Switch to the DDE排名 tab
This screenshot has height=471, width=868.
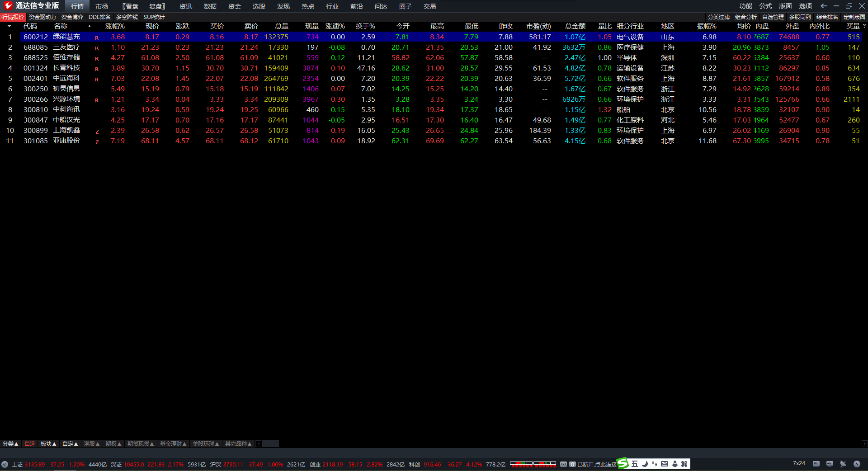tap(99, 17)
